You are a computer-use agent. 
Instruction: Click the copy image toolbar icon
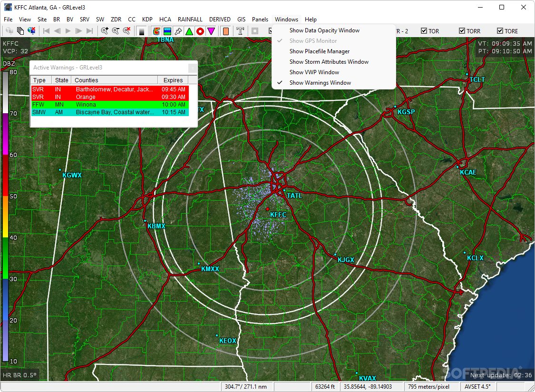point(20,31)
